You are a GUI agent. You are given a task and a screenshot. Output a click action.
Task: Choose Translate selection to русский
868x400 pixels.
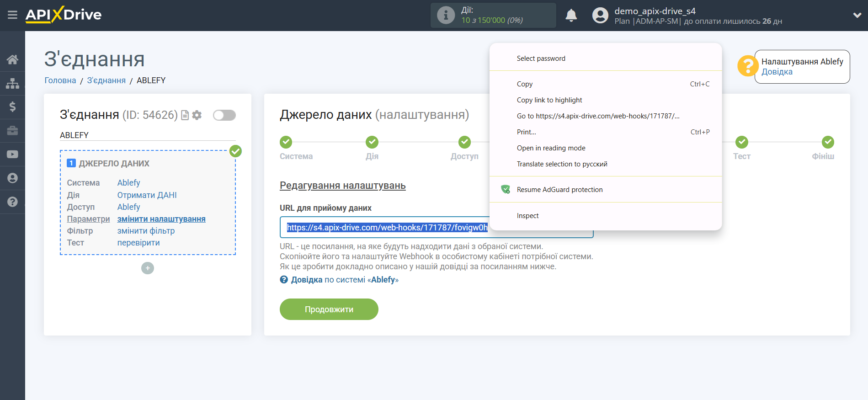coord(606,164)
